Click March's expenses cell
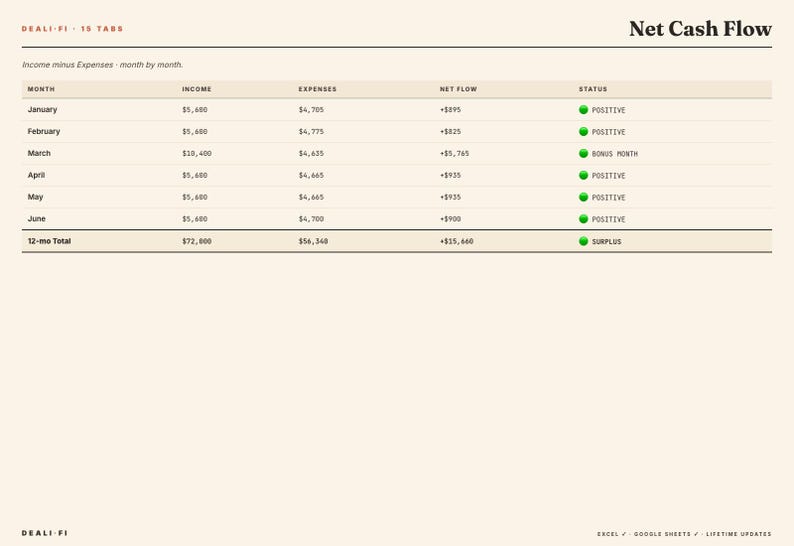 click(311, 153)
